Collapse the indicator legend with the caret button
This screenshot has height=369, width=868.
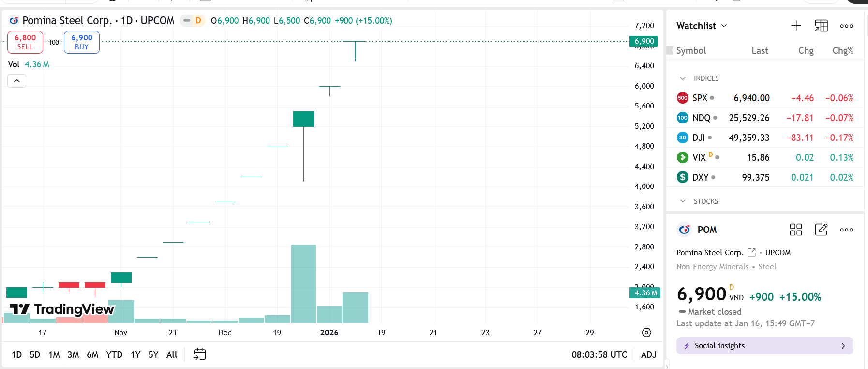pyautogui.click(x=17, y=81)
